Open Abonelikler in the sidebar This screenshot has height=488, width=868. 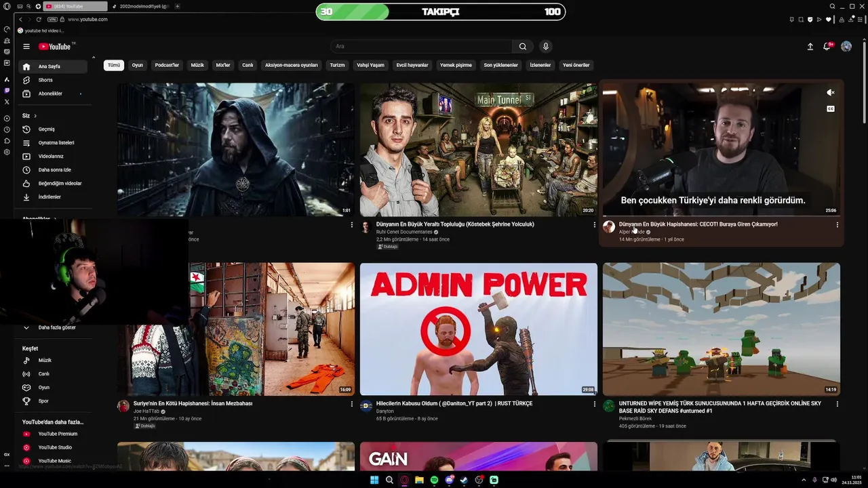click(x=54, y=94)
